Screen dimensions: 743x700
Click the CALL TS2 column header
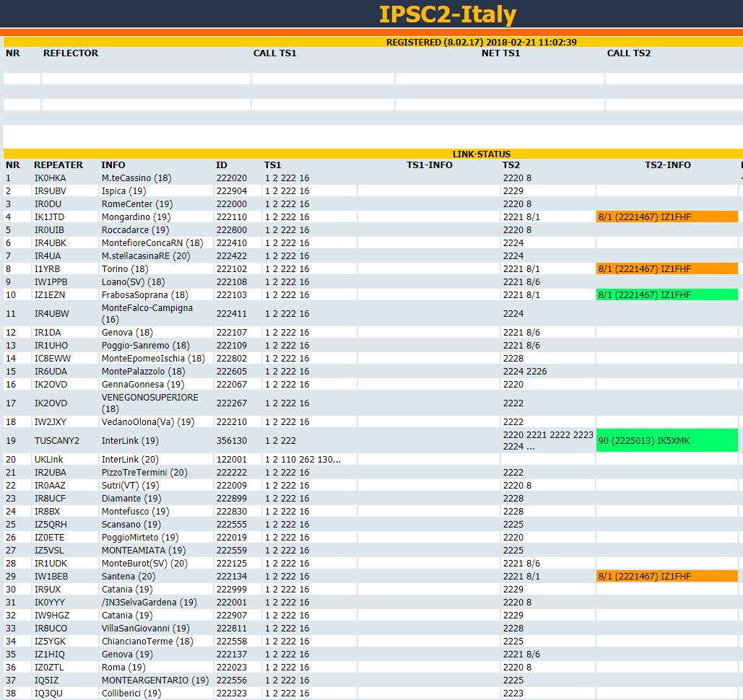629,53
